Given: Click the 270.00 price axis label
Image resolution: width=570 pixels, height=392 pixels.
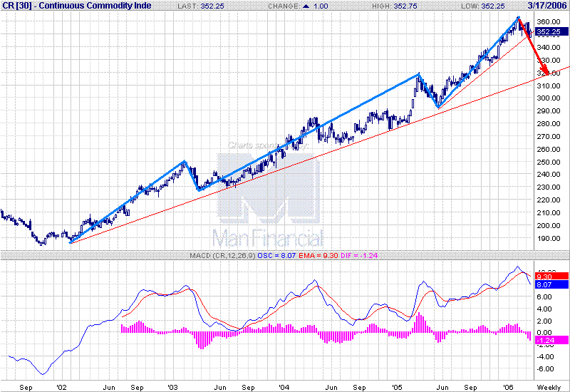Looking at the screenshot, I should pos(548,136).
